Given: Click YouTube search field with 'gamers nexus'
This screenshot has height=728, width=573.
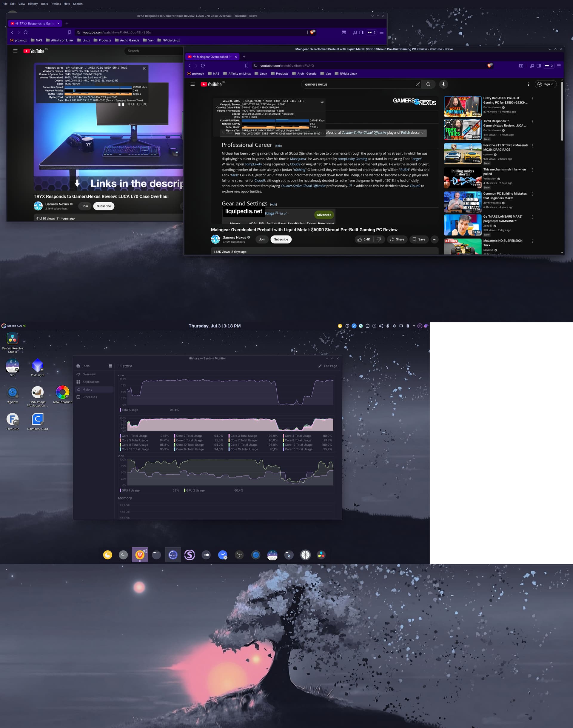Looking at the screenshot, I should coord(359,84).
